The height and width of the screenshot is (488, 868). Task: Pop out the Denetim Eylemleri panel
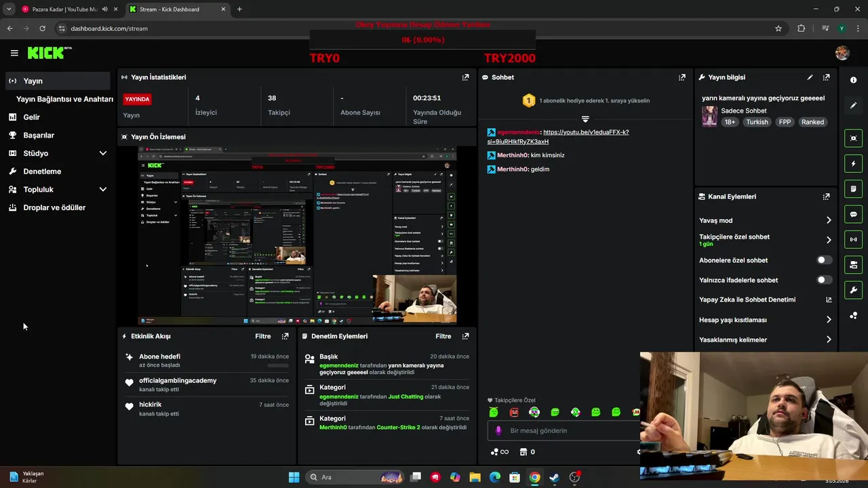click(x=465, y=336)
